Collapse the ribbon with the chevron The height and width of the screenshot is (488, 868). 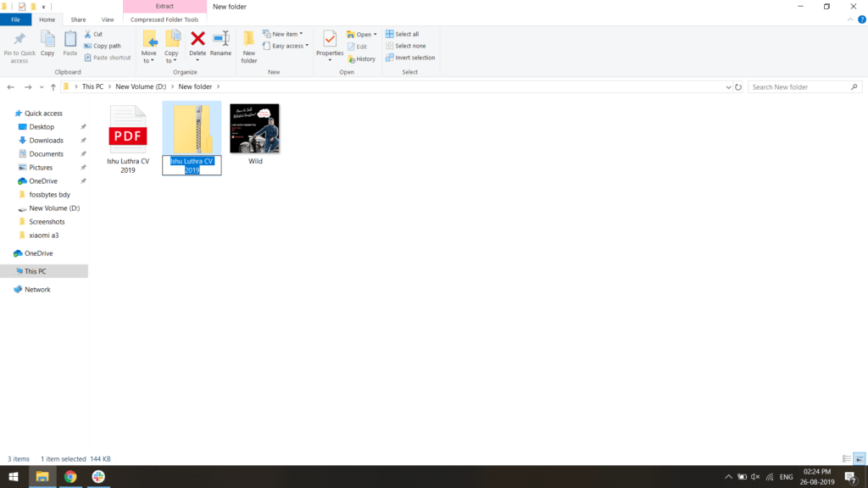pyautogui.click(x=849, y=19)
